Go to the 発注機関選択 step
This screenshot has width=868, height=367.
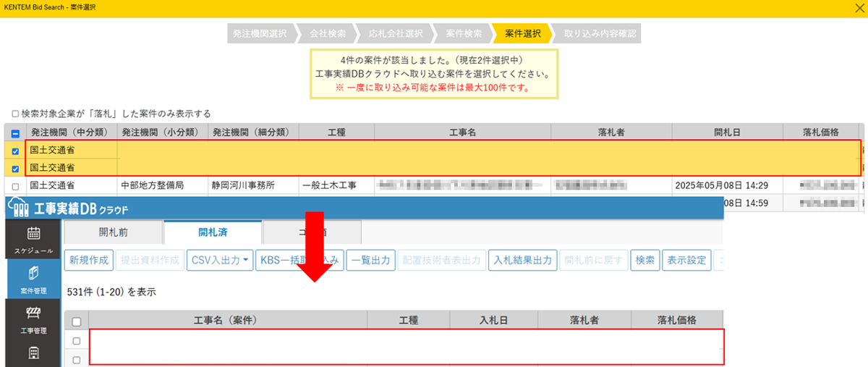[260, 33]
